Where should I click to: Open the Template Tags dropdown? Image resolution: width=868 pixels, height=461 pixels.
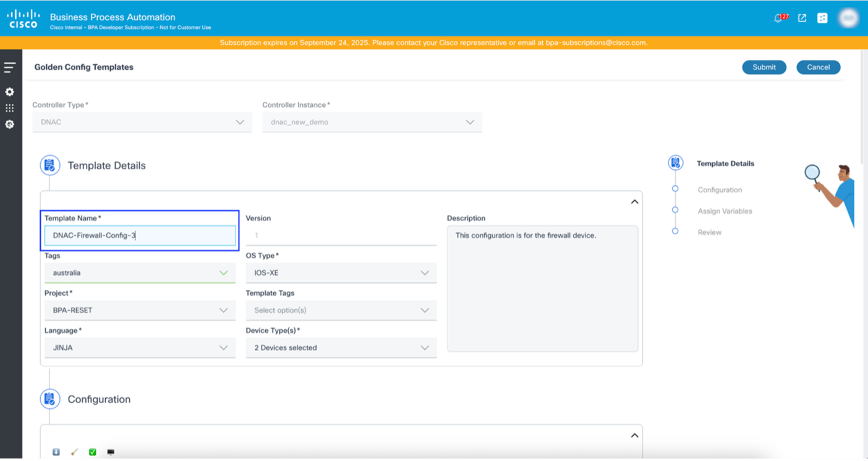341,310
